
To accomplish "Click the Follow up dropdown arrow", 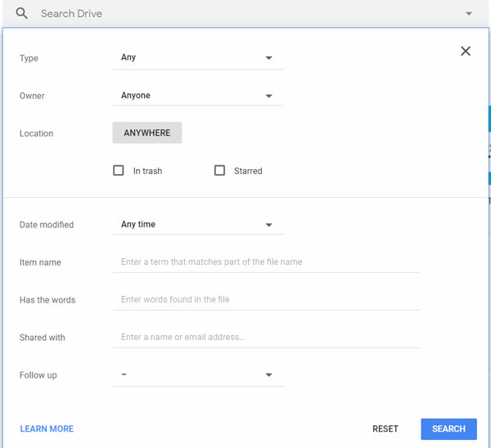I will 268,374.
